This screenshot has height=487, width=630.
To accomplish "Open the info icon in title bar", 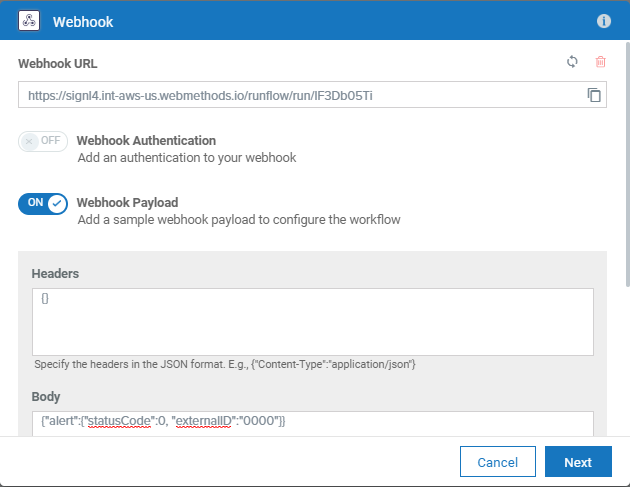I will point(603,21).
